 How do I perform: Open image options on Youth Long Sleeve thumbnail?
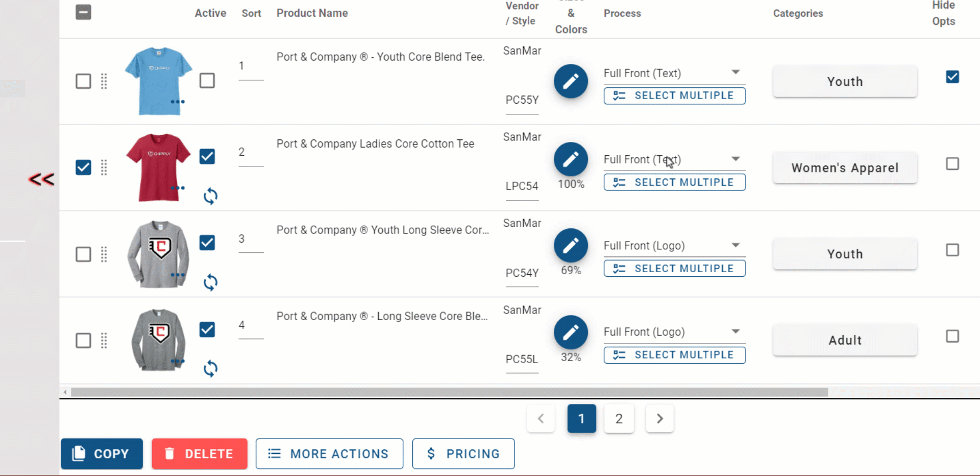pos(178,275)
